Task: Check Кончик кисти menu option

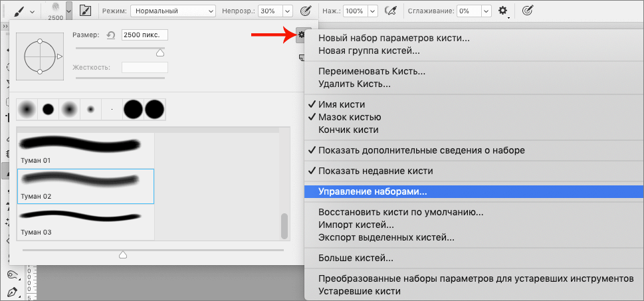Action: click(x=348, y=130)
